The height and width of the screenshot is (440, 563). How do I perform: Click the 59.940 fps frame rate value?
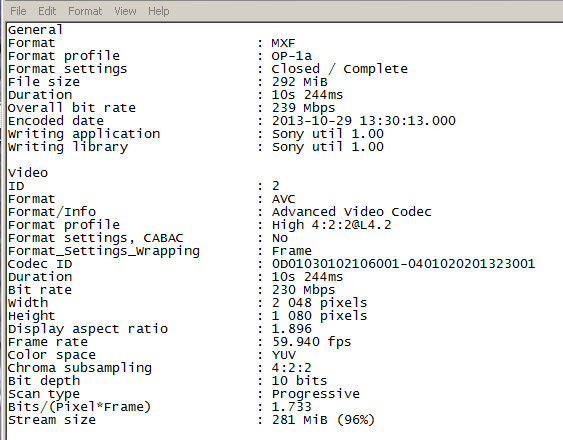311,342
